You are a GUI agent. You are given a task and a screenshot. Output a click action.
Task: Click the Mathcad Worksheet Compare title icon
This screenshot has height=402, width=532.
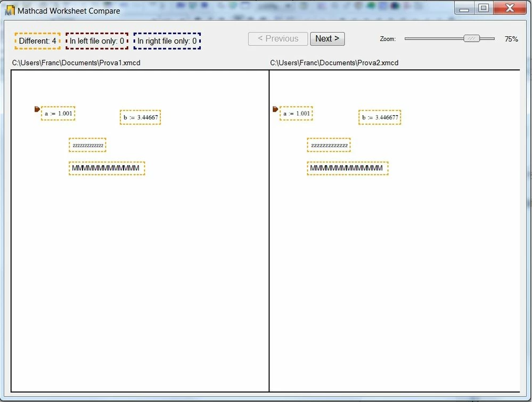point(10,11)
